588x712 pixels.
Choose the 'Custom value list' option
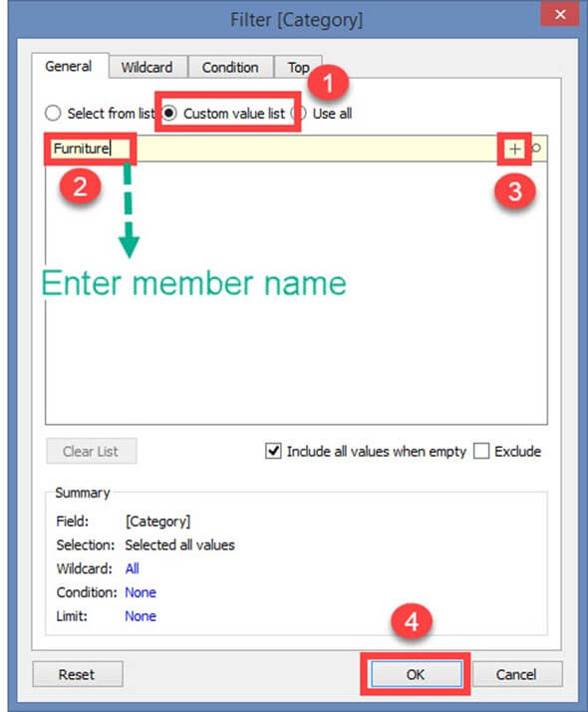click(x=169, y=113)
